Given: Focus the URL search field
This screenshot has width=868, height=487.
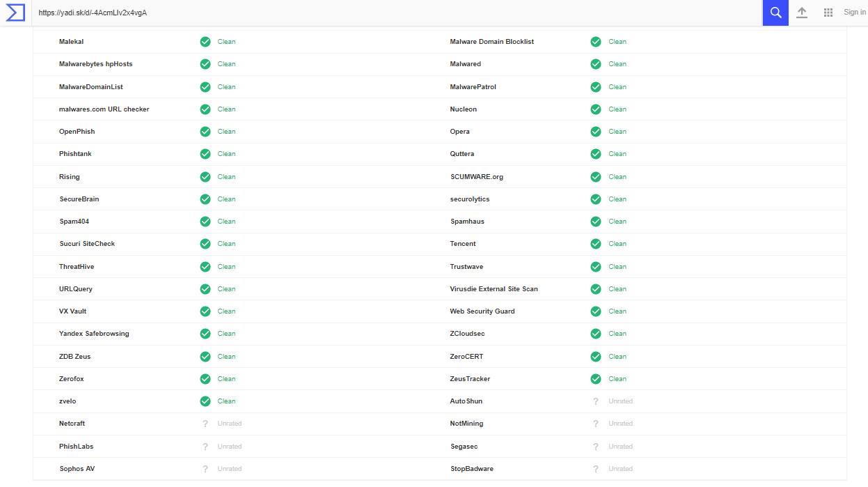Looking at the screenshot, I should [397, 13].
